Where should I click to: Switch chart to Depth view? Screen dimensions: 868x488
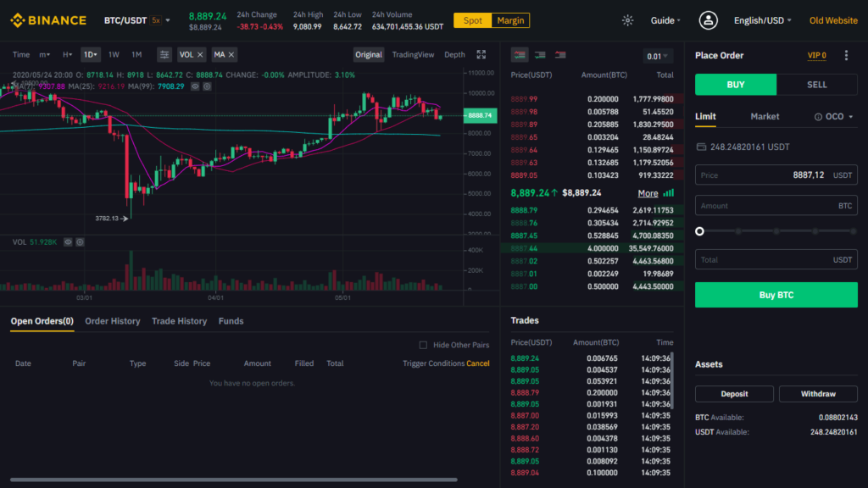pyautogui.click(x=454, y=54)
